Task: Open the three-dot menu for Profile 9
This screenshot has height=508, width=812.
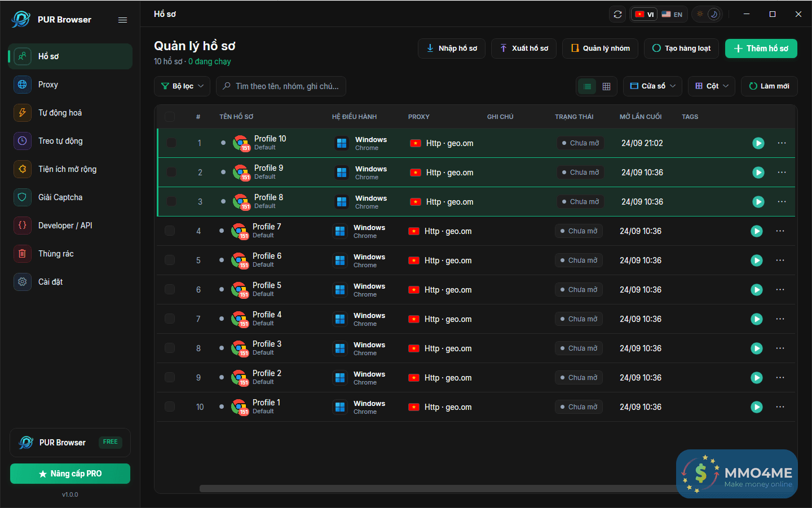Action: click(x=782, y=173)
